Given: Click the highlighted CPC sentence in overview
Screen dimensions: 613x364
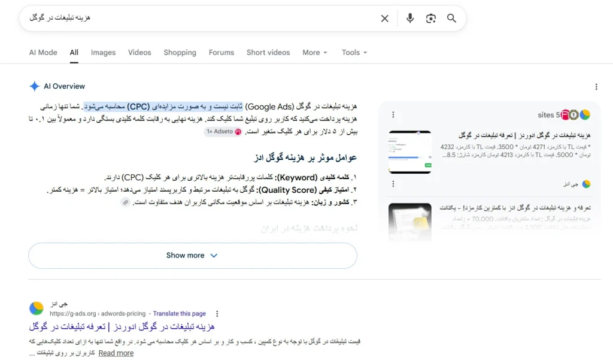Looking at the screenshot, I should [163, 107].
